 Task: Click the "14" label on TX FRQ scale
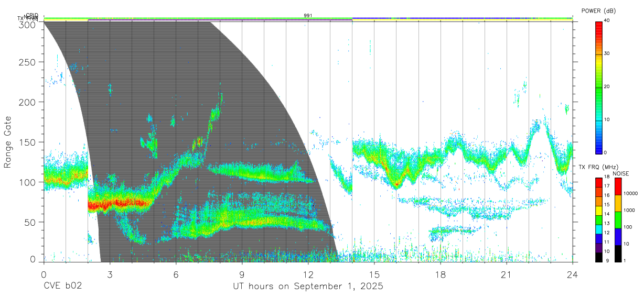[606, 214]
